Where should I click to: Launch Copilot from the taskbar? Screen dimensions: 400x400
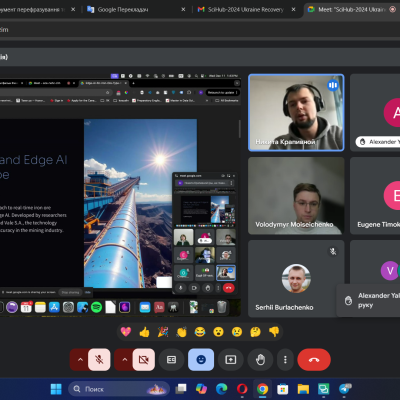pos(201,389)
